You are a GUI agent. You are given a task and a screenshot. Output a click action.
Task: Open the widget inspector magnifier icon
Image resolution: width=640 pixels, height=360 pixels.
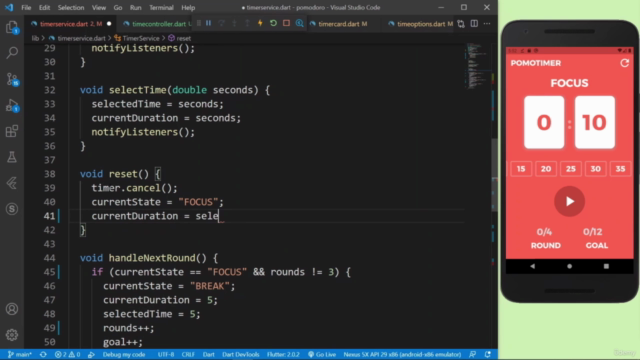click(300, 24)
